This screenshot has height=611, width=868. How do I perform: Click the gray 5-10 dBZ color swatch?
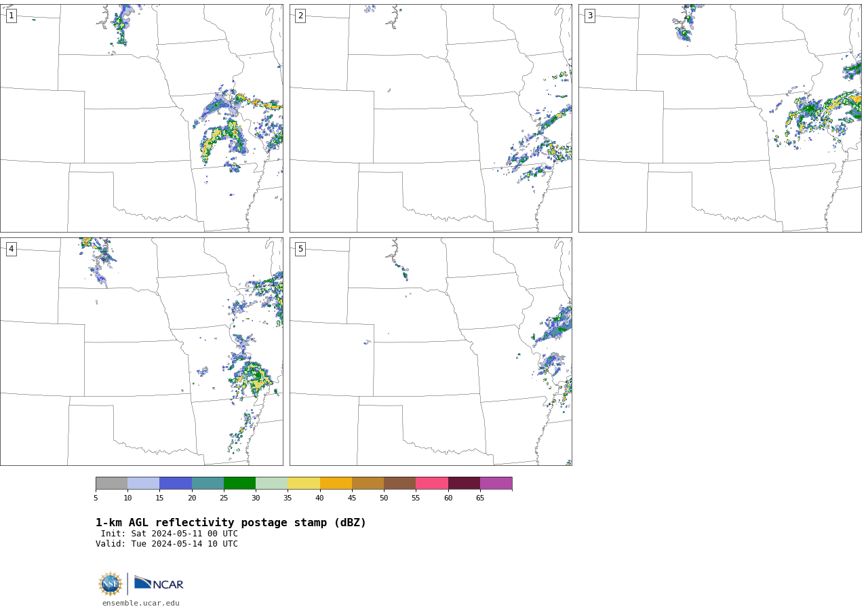tap(111, 484)
